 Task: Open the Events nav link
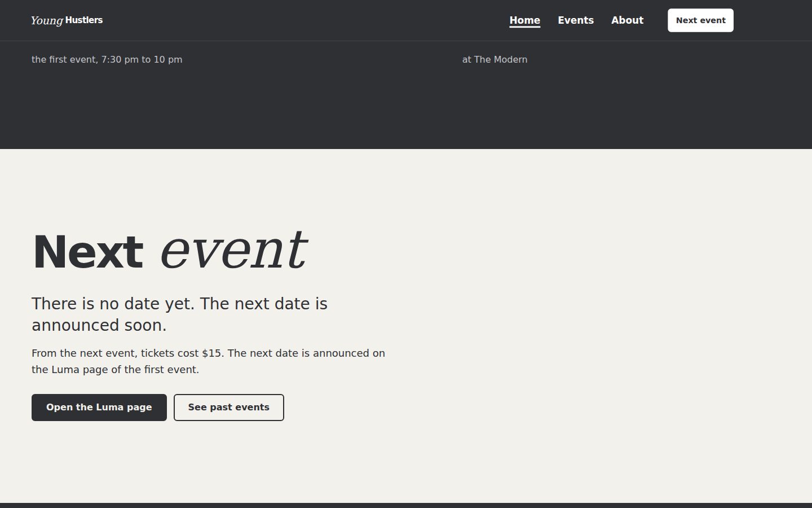[x=576, y=20]
